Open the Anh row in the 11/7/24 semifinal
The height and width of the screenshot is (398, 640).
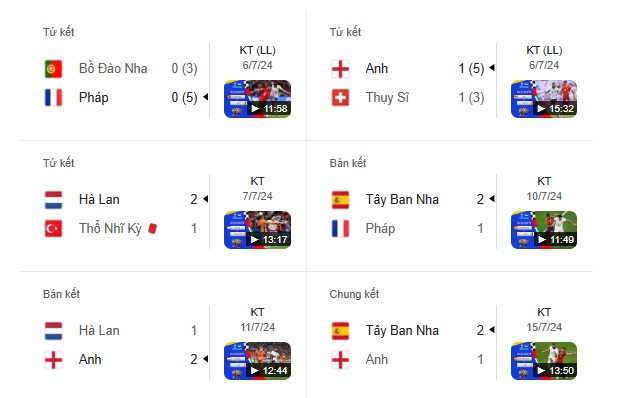pos(122,360)
